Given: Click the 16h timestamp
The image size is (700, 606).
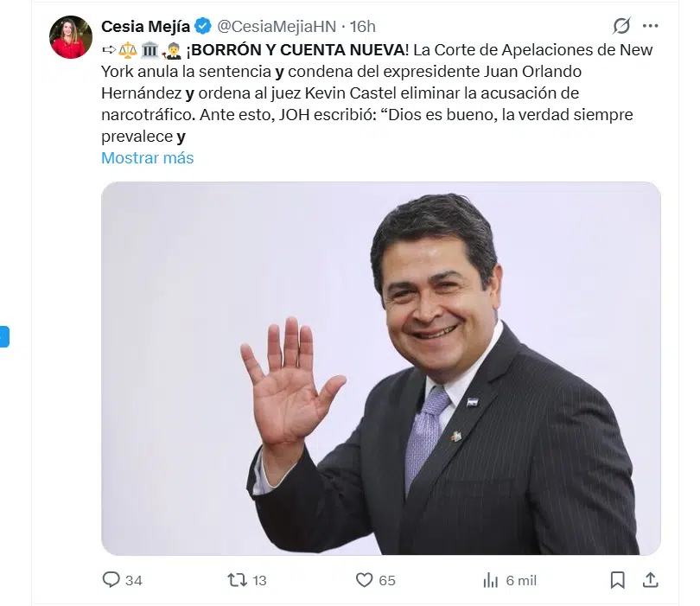Looking at the screenshot, I should (362, 26).
